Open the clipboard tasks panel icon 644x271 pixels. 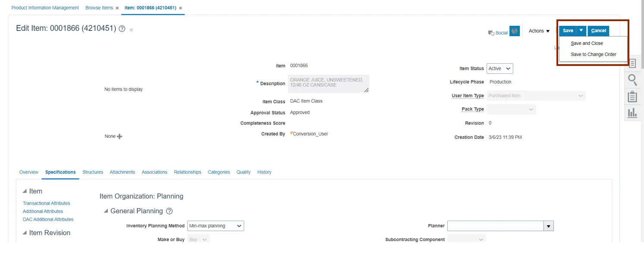(632, 97)
